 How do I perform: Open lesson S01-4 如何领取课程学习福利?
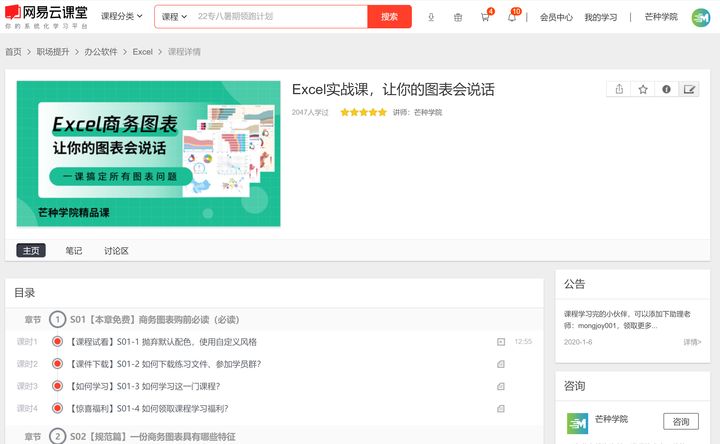click(x=149, y=408)
